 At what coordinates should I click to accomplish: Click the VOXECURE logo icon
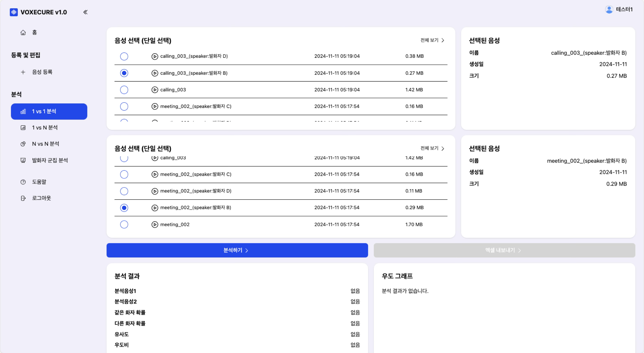(x=14, y=12)
